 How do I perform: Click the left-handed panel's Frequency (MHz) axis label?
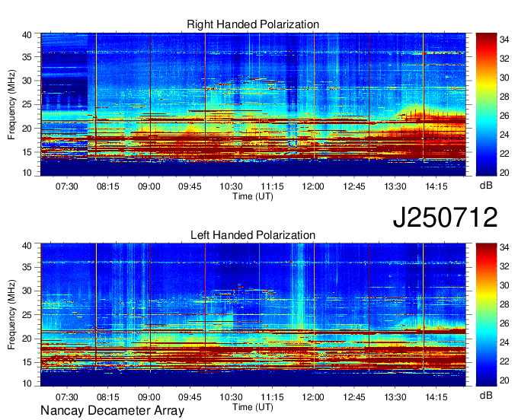point(11,315)
